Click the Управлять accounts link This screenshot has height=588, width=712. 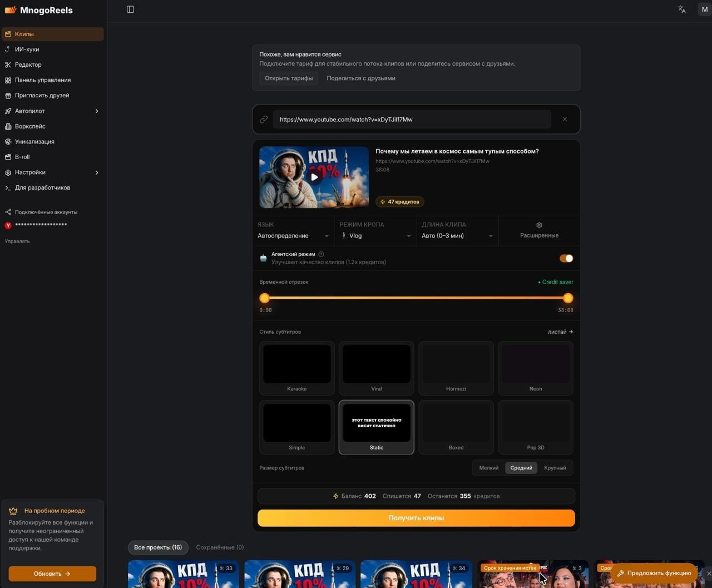[x=17, y=241]
